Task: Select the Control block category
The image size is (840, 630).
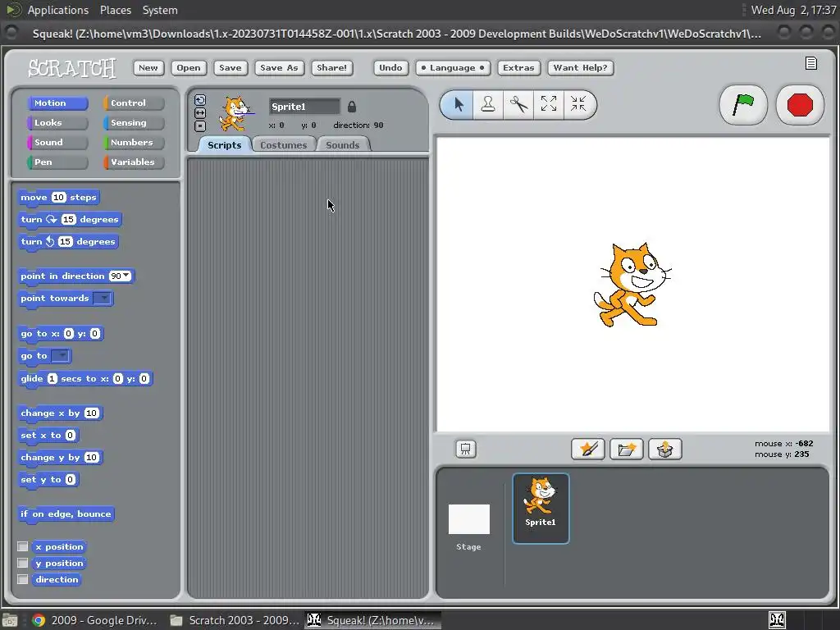Action: click(134, 103)
